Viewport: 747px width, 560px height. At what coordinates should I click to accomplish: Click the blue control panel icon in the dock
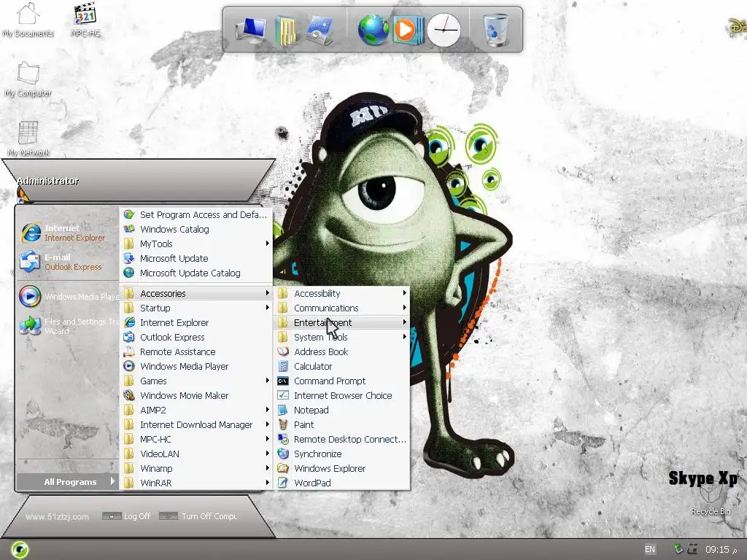pyautogui.click(x=320, y=31)
